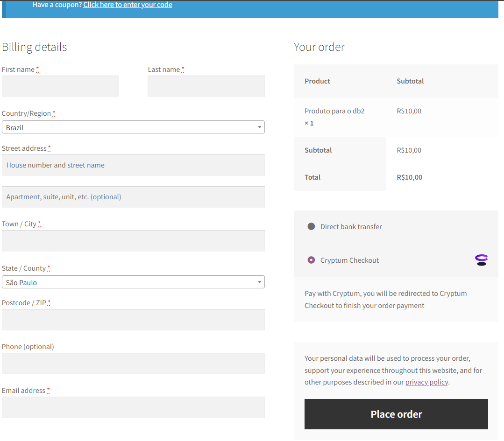Click the 'Produto para o db2' product name

pyautogui.click(x=334, y=111)
